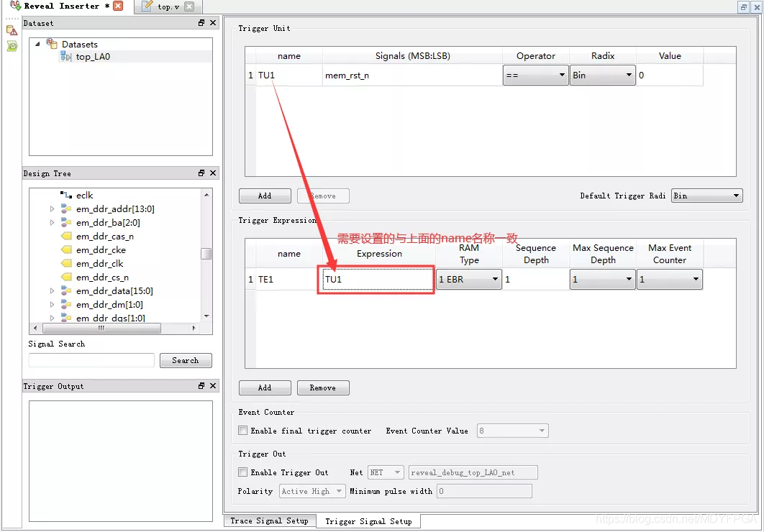Viewport: 764px width, 532px height.
Task: Expand the em_ddr_ba[2:0] bus
Action: coord(52,222)
